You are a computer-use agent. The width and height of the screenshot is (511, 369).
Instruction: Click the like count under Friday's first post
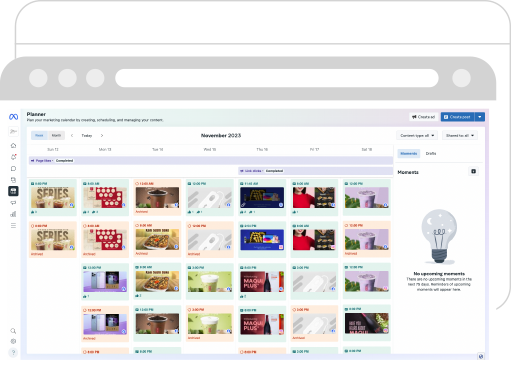point(295,212)
